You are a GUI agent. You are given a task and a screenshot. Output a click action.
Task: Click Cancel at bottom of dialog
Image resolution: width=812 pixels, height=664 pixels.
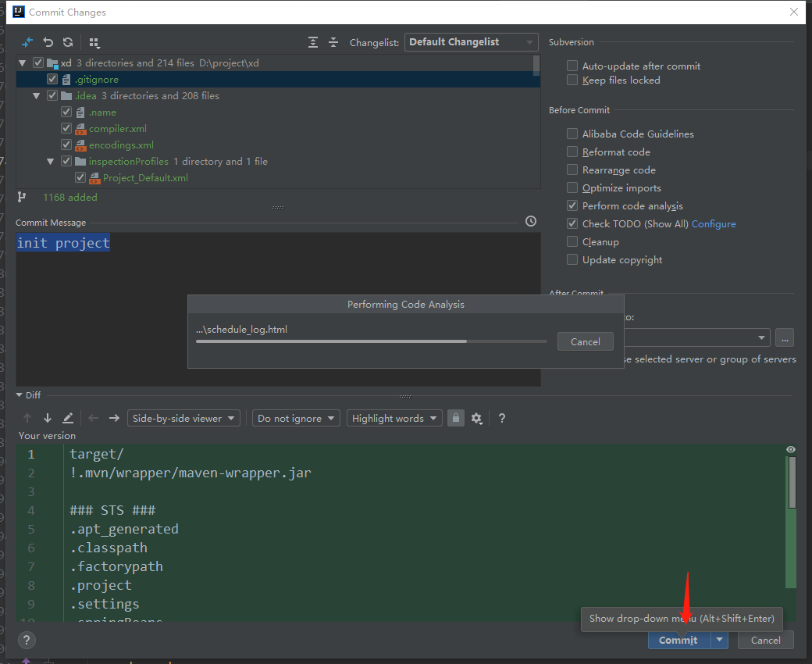coord(765,641)
